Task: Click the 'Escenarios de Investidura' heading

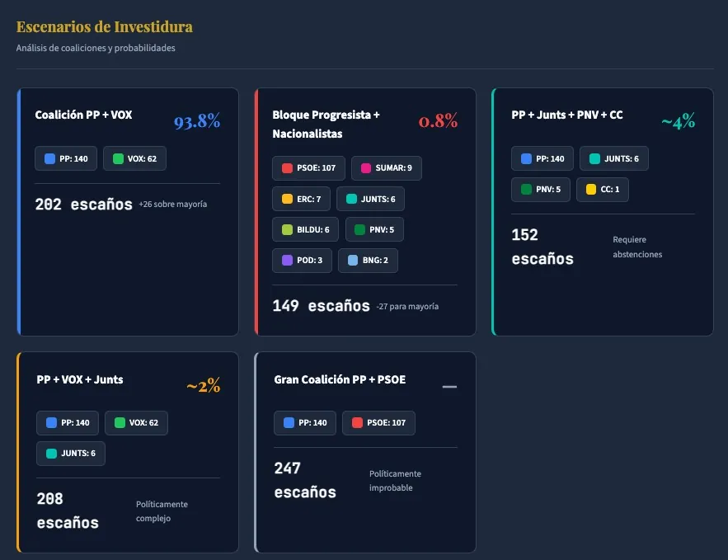Action: pyautogui.click(x=105, y=27)
